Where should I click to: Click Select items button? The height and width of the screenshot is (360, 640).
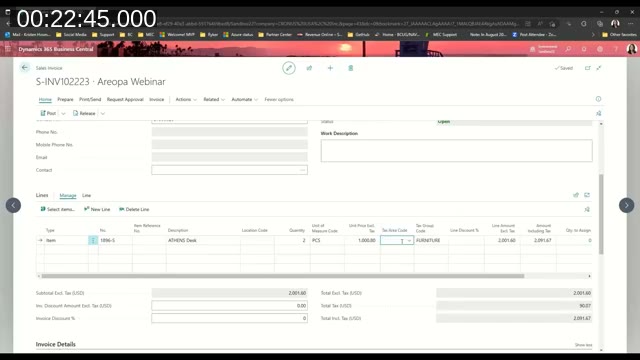[x=58, y=209]
